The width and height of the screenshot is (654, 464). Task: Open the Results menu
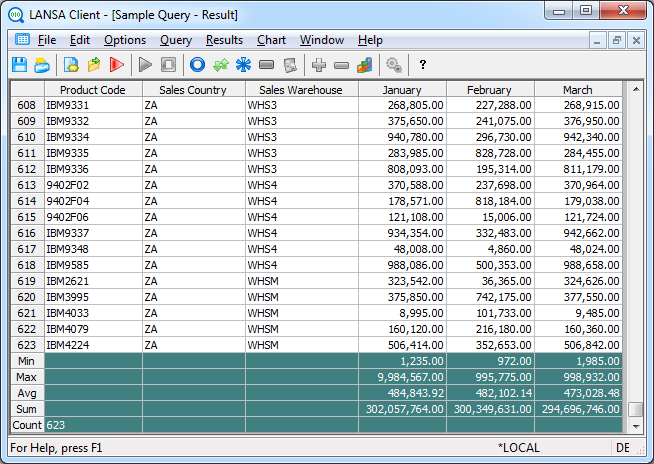tap(224, 40)
